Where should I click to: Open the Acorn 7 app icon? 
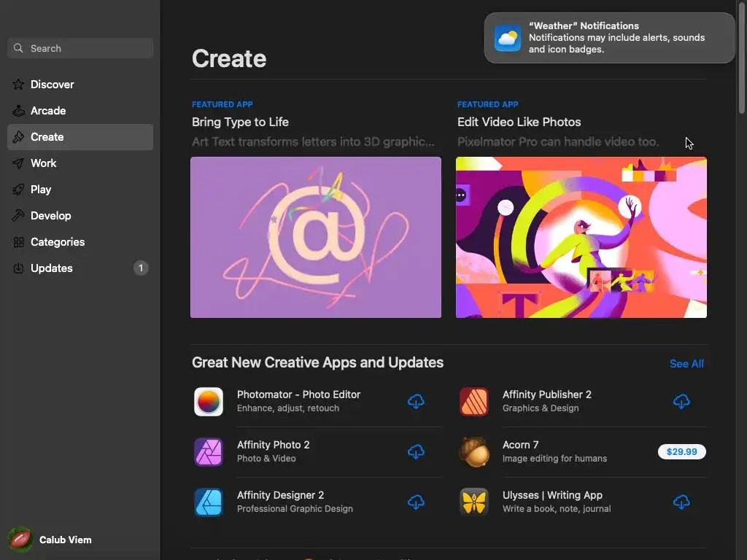tap(473, 452)
